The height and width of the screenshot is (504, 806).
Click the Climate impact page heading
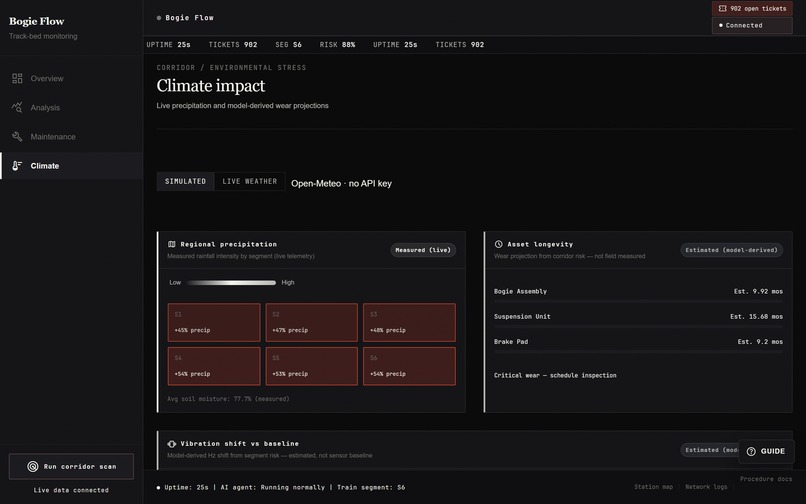pos(211,86)
